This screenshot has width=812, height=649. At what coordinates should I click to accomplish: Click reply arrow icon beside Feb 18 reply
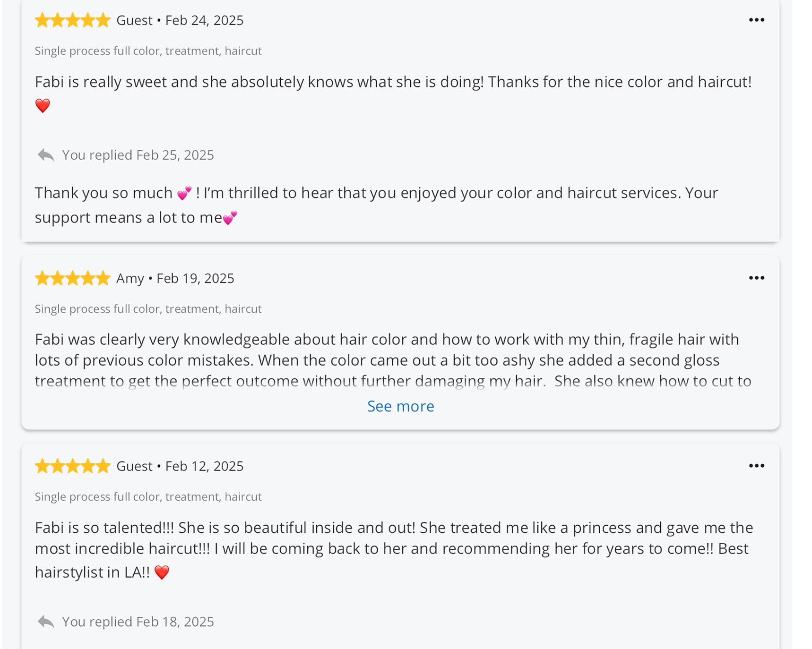[x=46, y=622]
